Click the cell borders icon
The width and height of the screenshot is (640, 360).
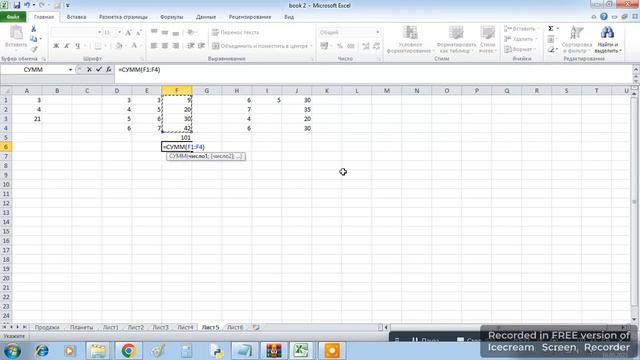tap(98, 46)
